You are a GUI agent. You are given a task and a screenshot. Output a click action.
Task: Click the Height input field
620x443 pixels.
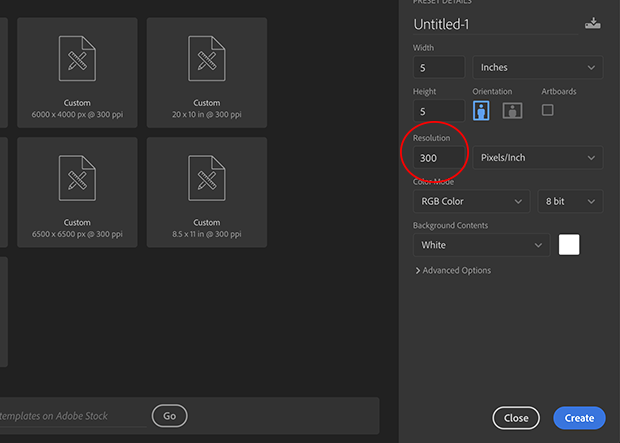(x=439, y=111)
